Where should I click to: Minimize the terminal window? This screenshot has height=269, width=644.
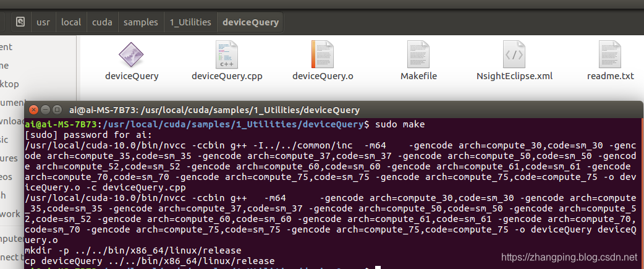click(46, 110)
